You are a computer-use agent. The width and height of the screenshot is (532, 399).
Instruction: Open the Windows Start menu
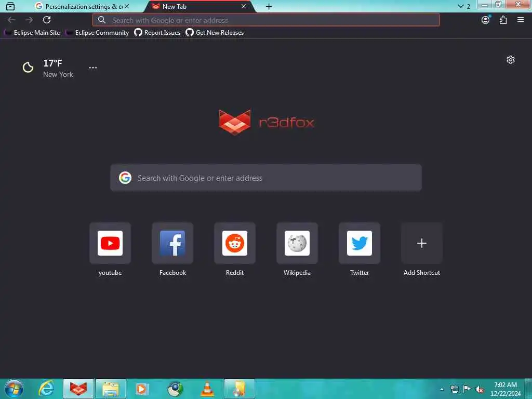click(x=14, y=389)
